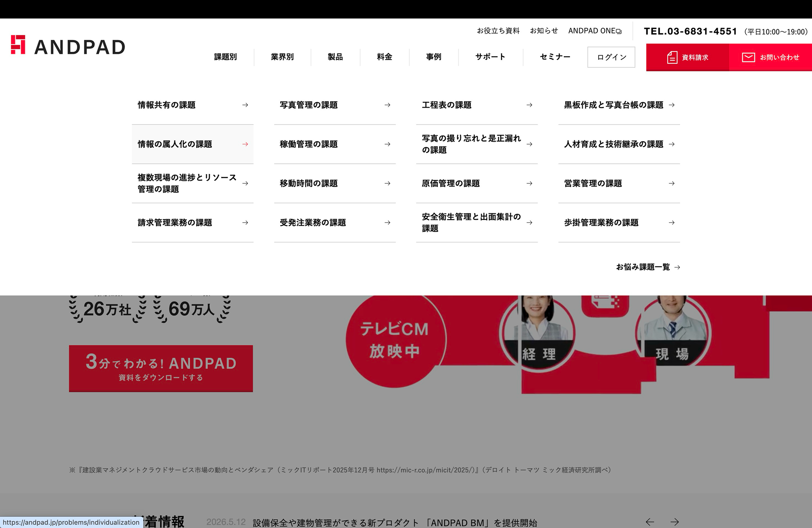Click the arrow next to 受発注業務の課題
The height and width of the screenshot is (528, 812).
click(x=387, y=223)
